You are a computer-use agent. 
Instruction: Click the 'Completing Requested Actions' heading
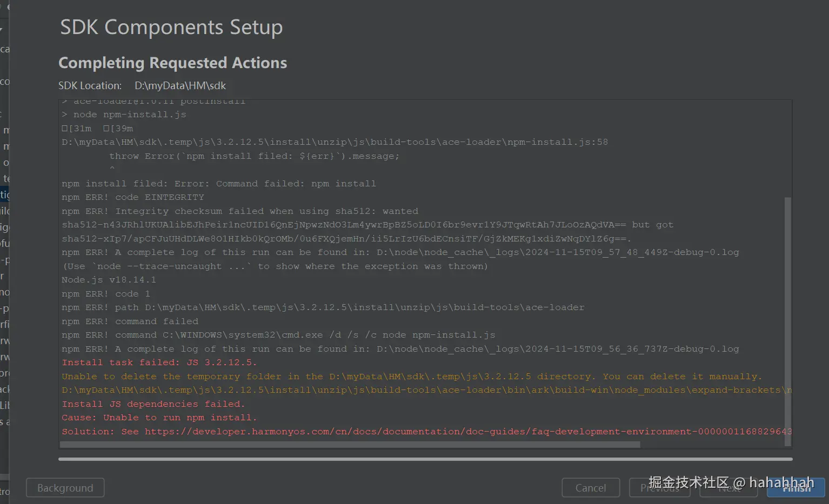(x=172, y=63)
